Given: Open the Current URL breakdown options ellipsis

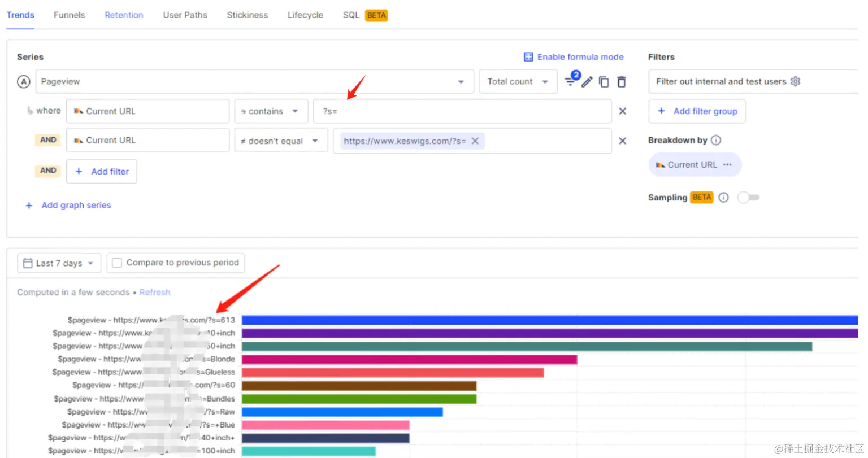Looking at the screenshot, I should point(727,165).
